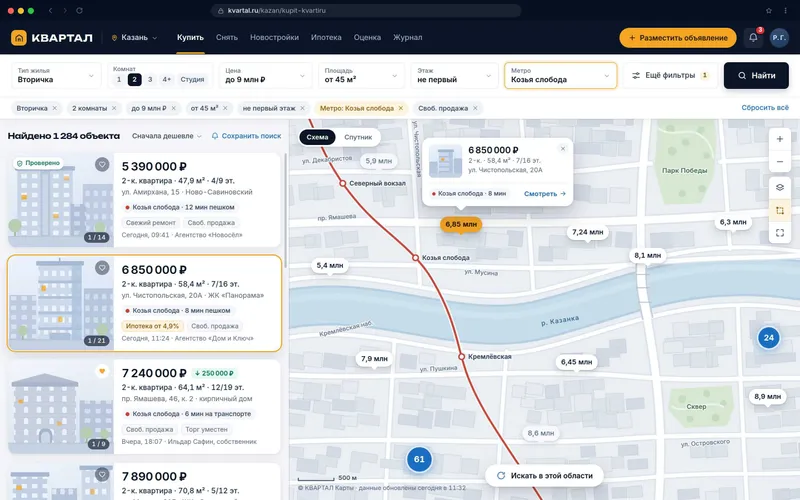
Task: Open the Площадь dropdown
Action: click(361, 76)
